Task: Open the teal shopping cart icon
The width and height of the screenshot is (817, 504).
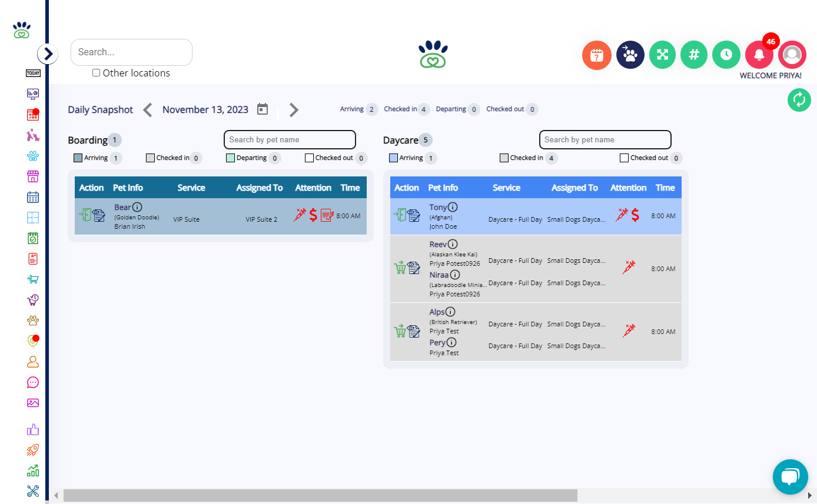Action: [x=33, y=279]
